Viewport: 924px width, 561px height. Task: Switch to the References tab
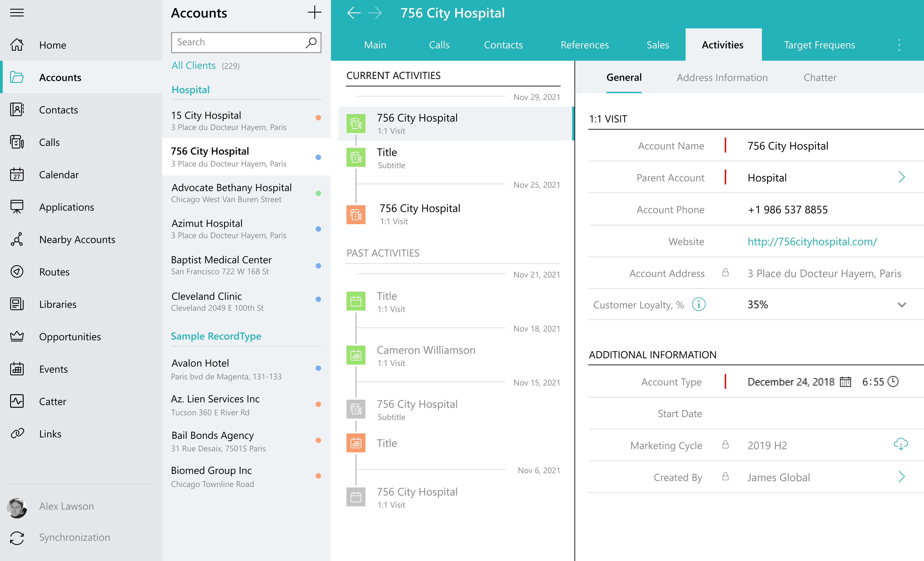pyautogui.click(x=584, y=45)
